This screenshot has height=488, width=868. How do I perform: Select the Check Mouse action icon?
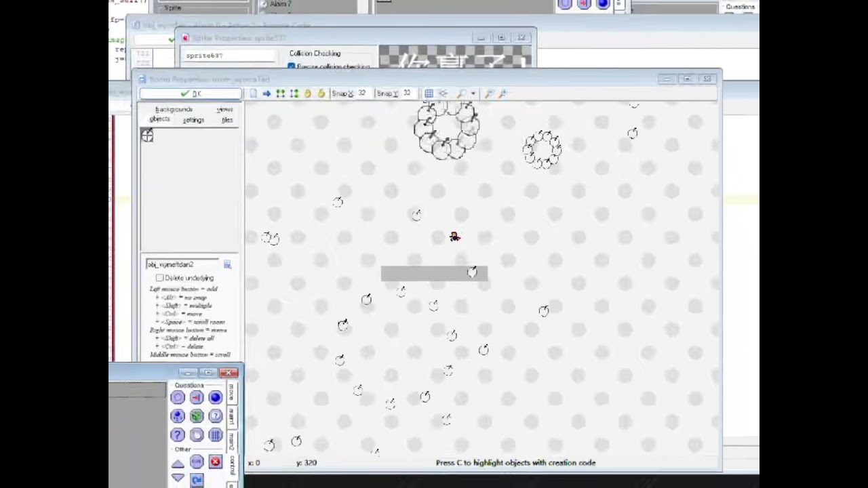click(197, 435)
